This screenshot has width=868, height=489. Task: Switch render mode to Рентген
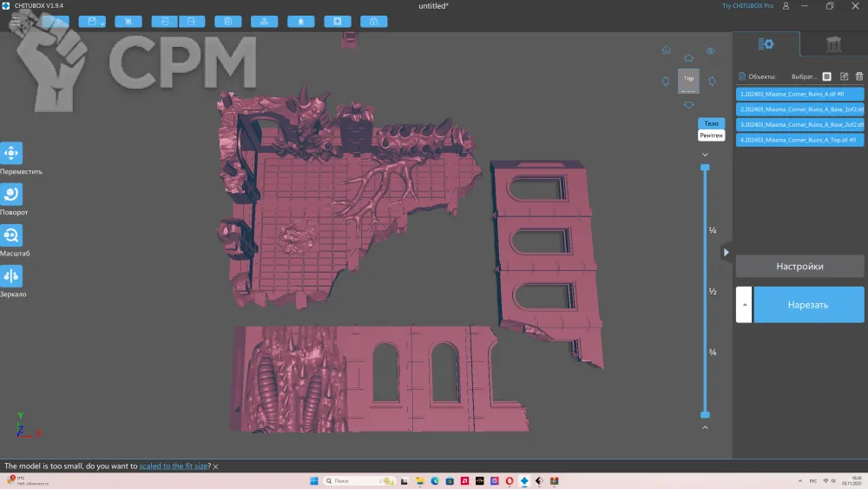click(711, 135)
